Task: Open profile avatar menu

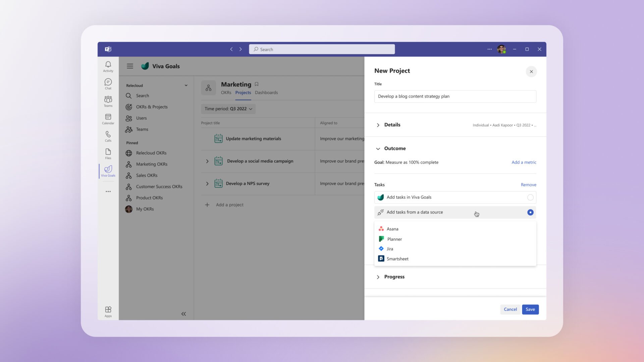Action: pos(501,49)
